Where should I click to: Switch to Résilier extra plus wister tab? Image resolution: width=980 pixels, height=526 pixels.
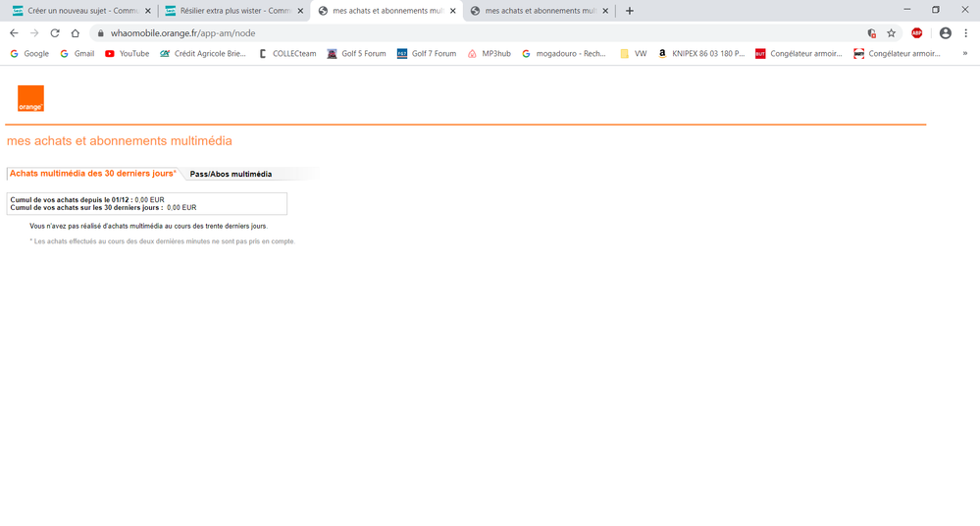click(232, 11)
